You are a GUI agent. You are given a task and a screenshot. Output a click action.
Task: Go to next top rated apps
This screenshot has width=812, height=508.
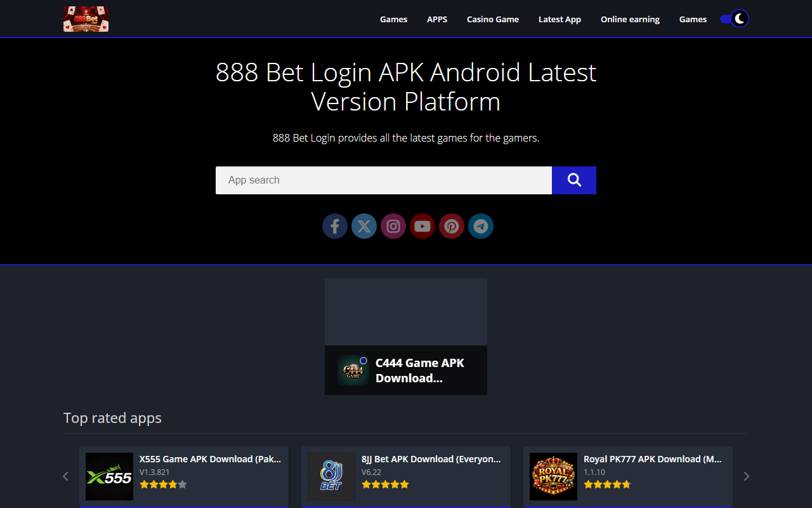point(747,476)
